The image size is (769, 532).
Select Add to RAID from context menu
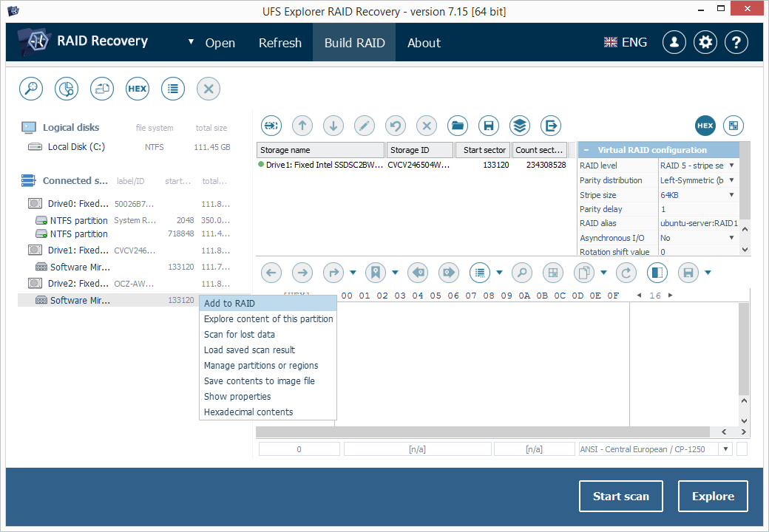click(x=268, y=303)
